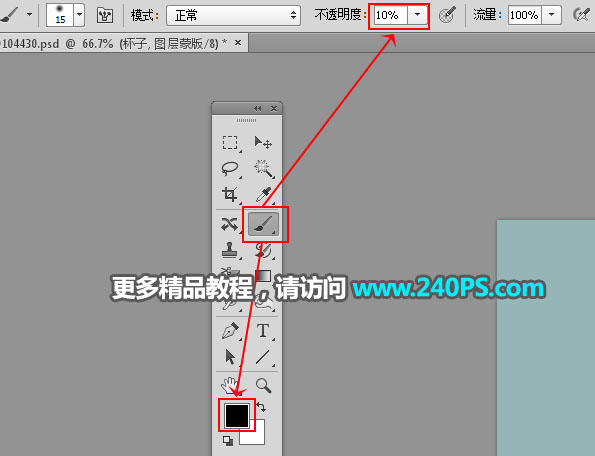Image resolution: width=595 pixels, height=456 pixels.
Task: Select the Hand tool
Action: click(x=230, y=385)
